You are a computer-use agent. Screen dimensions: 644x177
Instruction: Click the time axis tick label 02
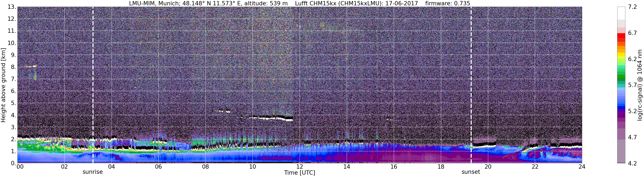(x=64, y=167)
